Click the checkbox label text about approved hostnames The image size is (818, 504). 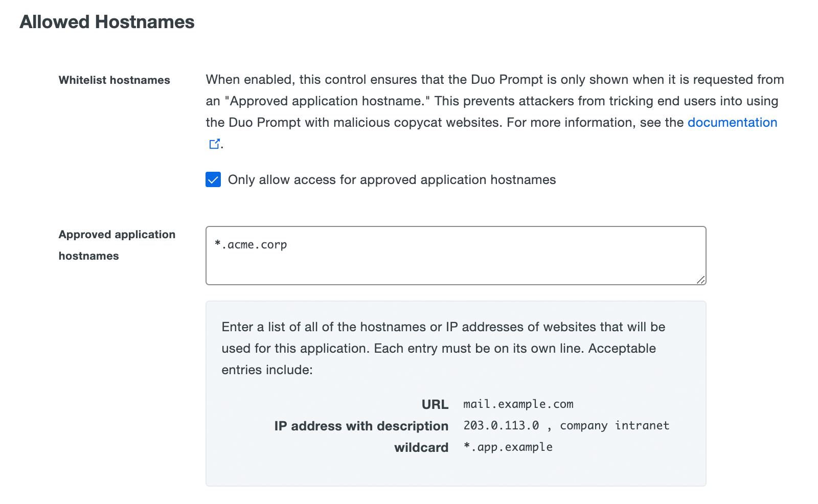(x=392, y=179)
